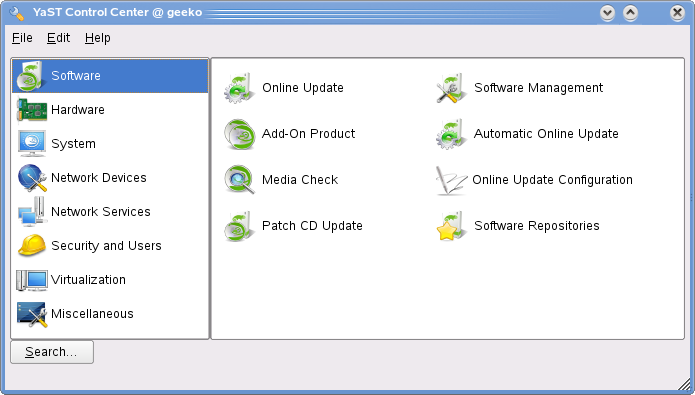
Task: Open the Help menu
Action: tap(98, 38)
